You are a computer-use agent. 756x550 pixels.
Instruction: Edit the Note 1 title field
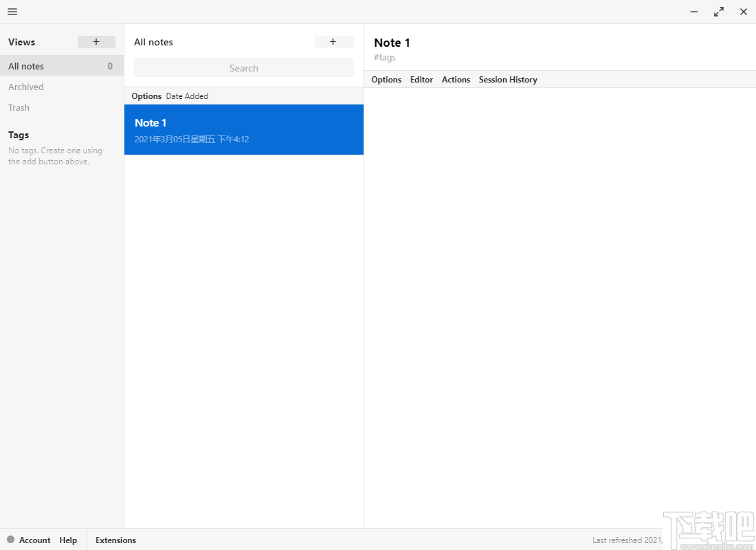coord(392,43)
